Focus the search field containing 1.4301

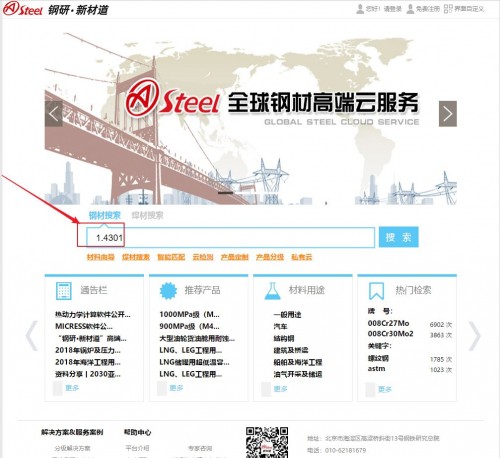[230, 237]
